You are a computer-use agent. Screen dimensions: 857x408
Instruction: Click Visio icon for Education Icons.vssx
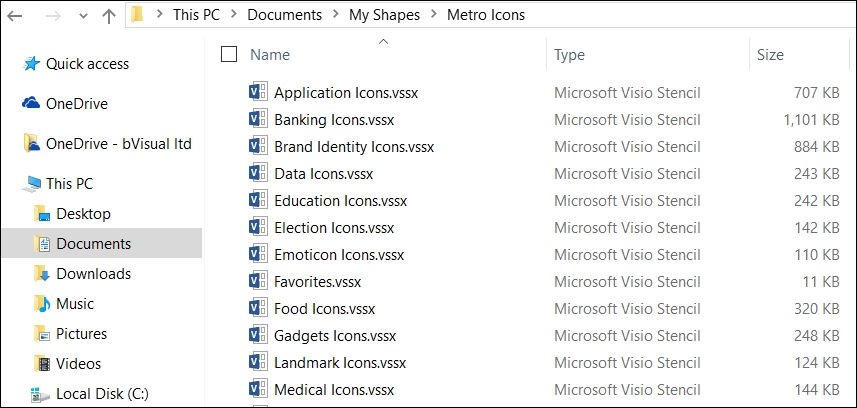click(x=257, y=201)
